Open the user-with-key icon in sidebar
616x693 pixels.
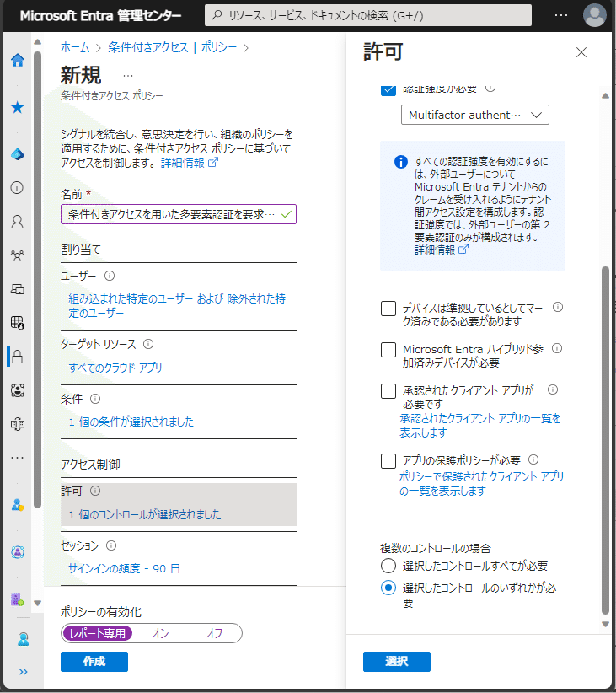point(18,505)
